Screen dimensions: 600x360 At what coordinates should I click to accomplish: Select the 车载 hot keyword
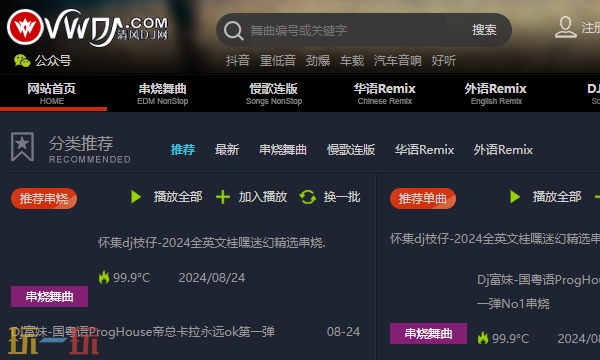pyautogui.click(x=352, y=60)
